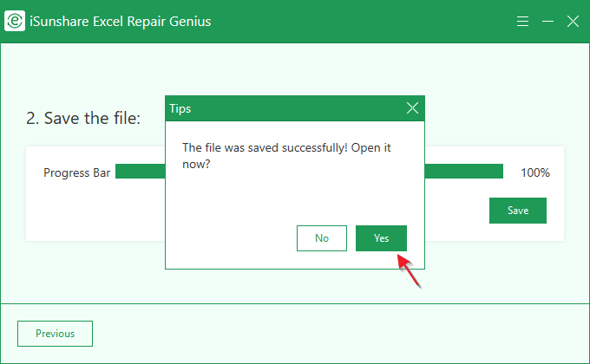Go back with the Previous button
This screenshot has height=364, width=590.
point(55,334)
